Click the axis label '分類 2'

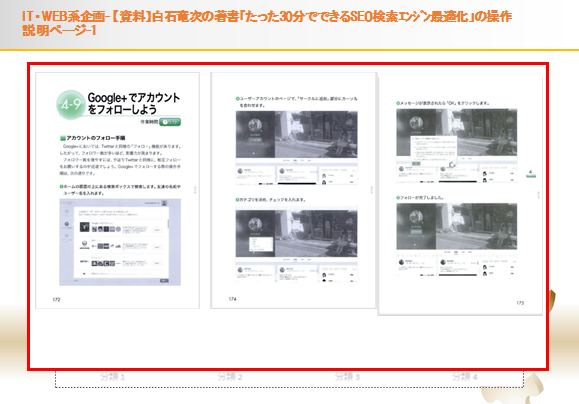pyautogui.click(x=230, y=377)
